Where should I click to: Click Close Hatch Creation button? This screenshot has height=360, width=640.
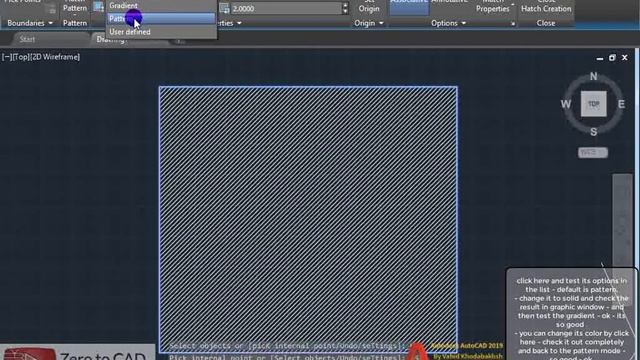click(546, 7)
